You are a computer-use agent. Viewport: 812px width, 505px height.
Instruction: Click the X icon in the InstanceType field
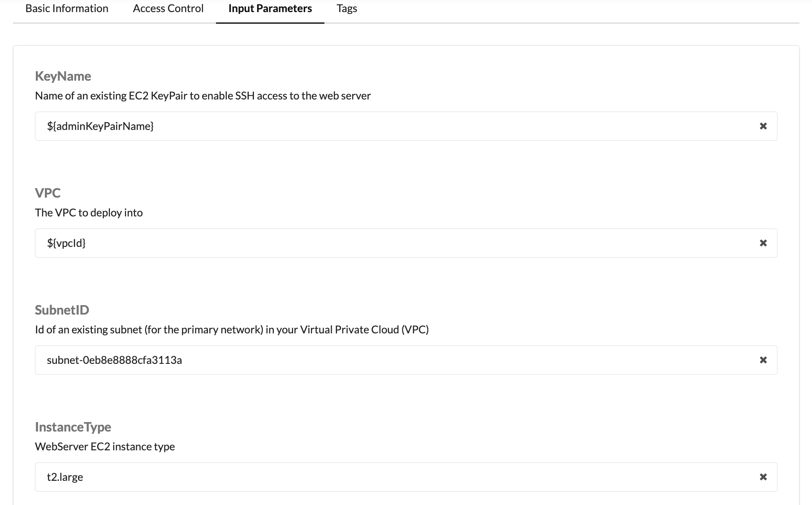tap(763, 477)
